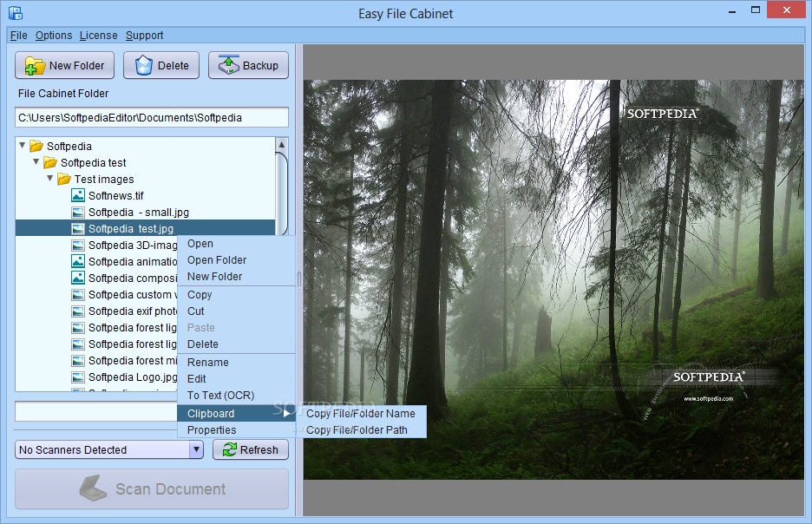Select the Softpedia Logo.jpg file row

point(96,377)
